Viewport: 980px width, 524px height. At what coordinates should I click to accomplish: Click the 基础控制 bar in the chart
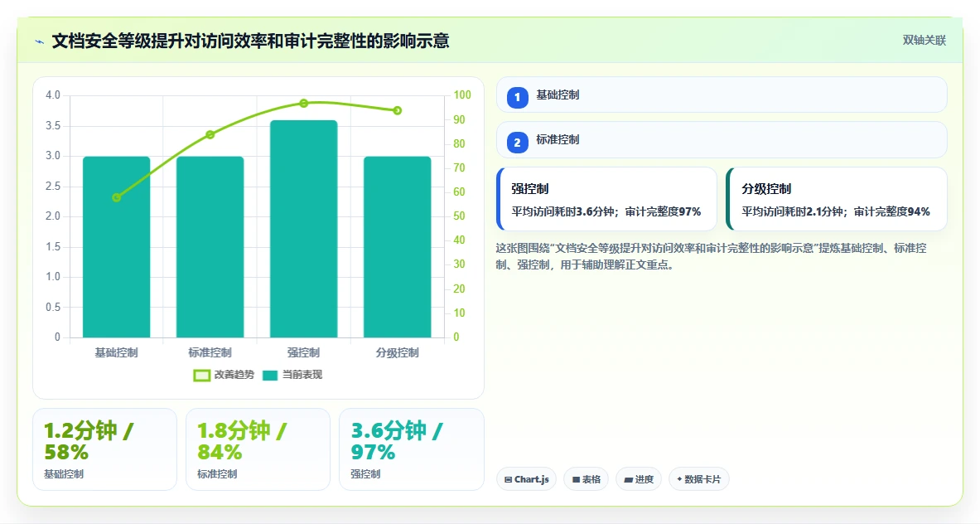tap(116, 247)
